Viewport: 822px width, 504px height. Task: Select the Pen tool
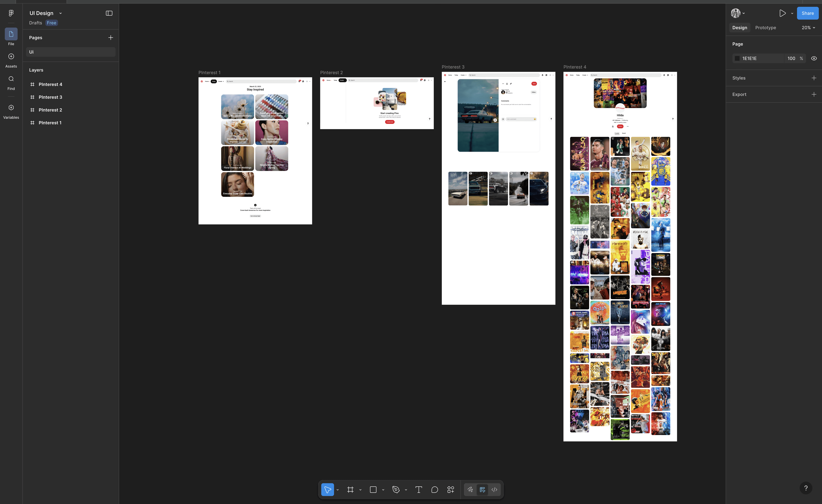(x=396, y=490)
